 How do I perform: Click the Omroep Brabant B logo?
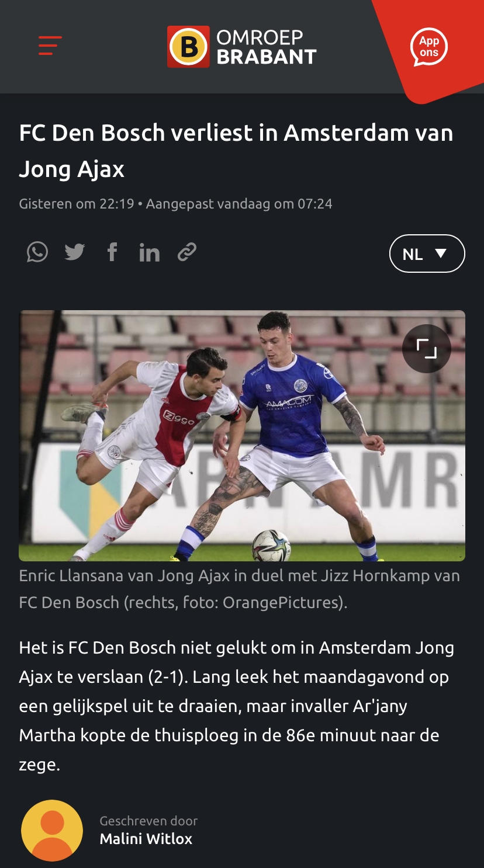coord(188,47)
